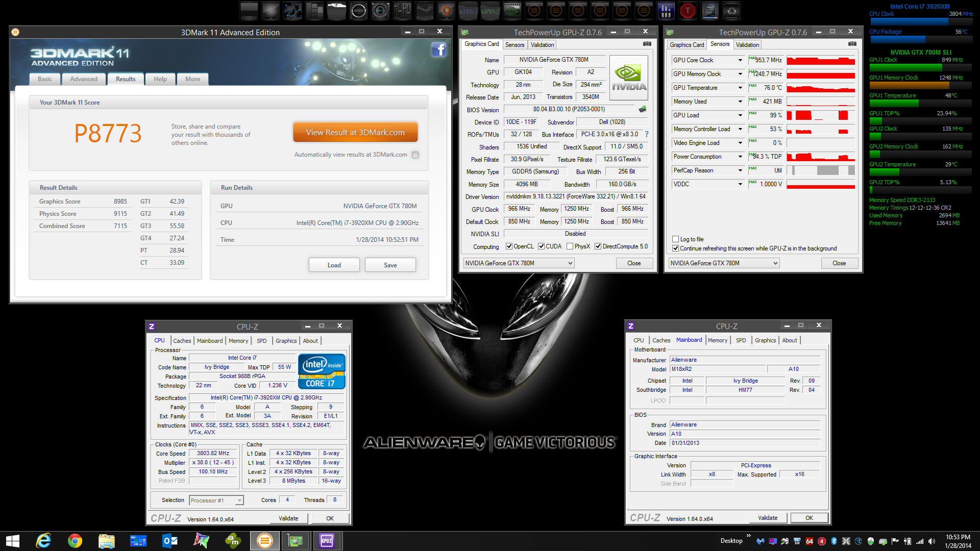This screenshot has height=551, width=980.
Task: Click the Windows Start button
Action: point(12,541)
